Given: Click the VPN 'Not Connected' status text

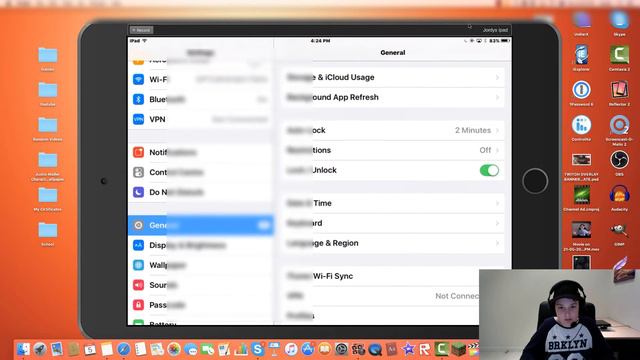Looking at the screenshot, I should tap(457, 296).
